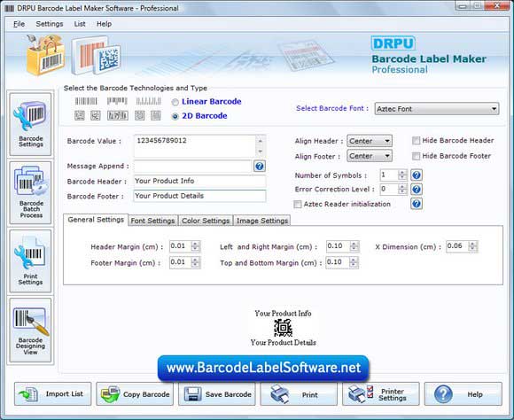This screenshot has width=514, height=420.
Task: Click help icon for Error Correction Level
Action: coord(417,190)
